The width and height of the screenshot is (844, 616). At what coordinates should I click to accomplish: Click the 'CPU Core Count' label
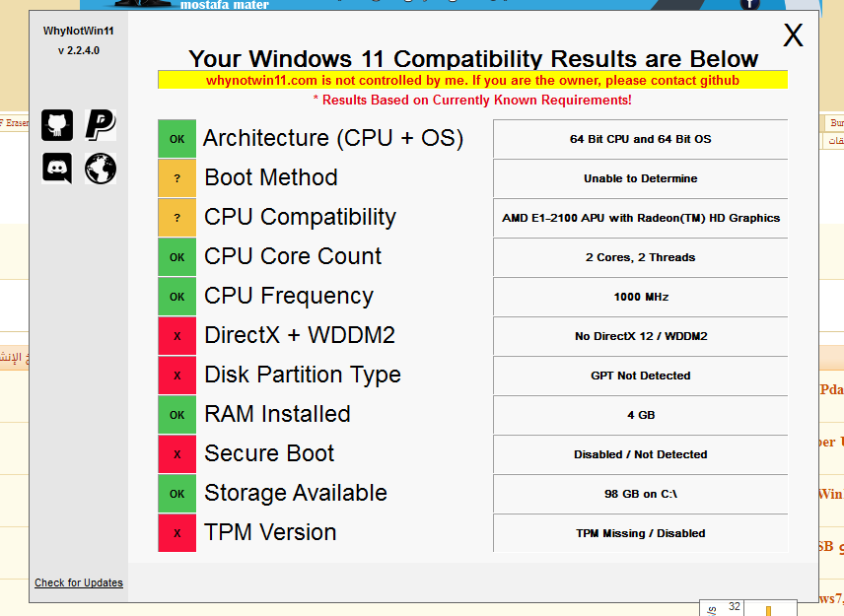coord(293,256)
